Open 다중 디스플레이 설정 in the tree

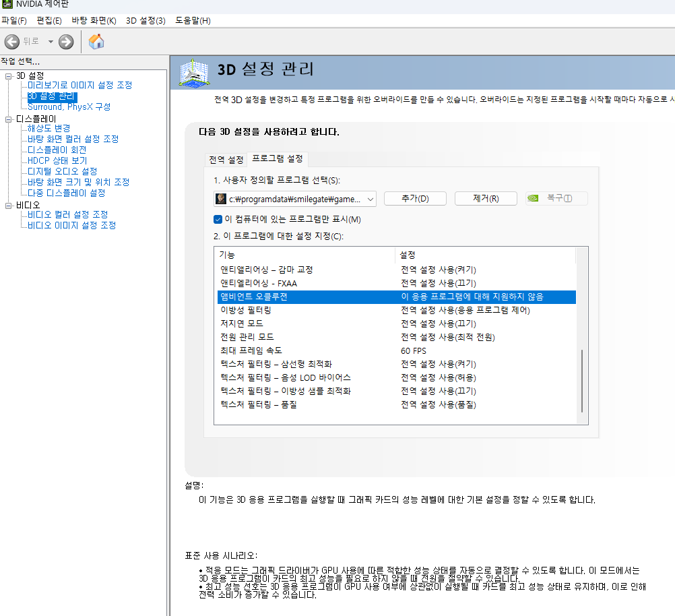coord(66,193)
